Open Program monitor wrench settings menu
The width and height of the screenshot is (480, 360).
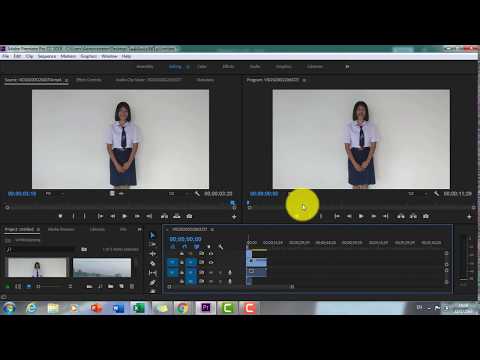436,194
